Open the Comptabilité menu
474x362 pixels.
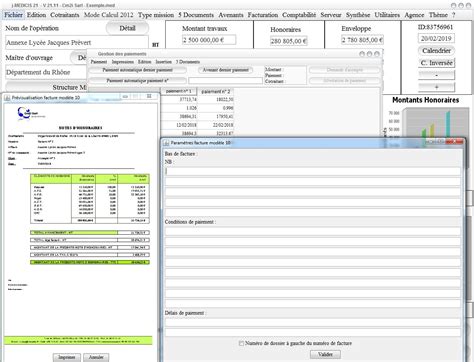click(x=299, y=15)
